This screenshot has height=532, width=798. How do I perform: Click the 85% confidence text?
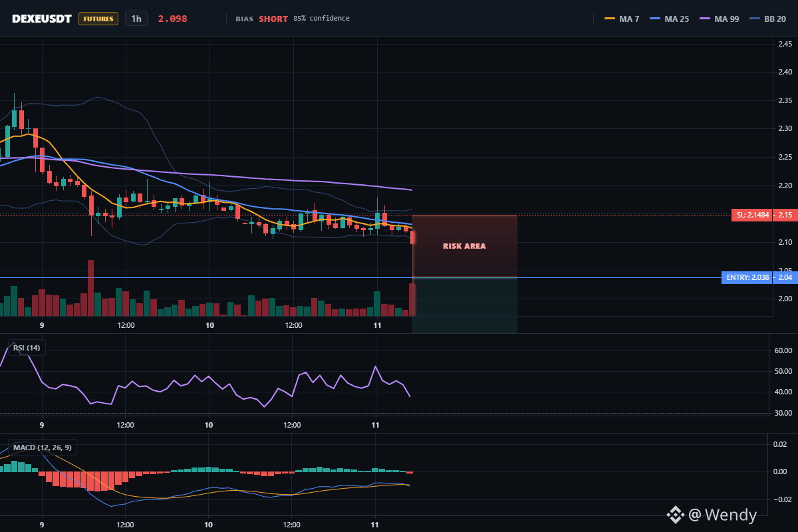(321, 19)
